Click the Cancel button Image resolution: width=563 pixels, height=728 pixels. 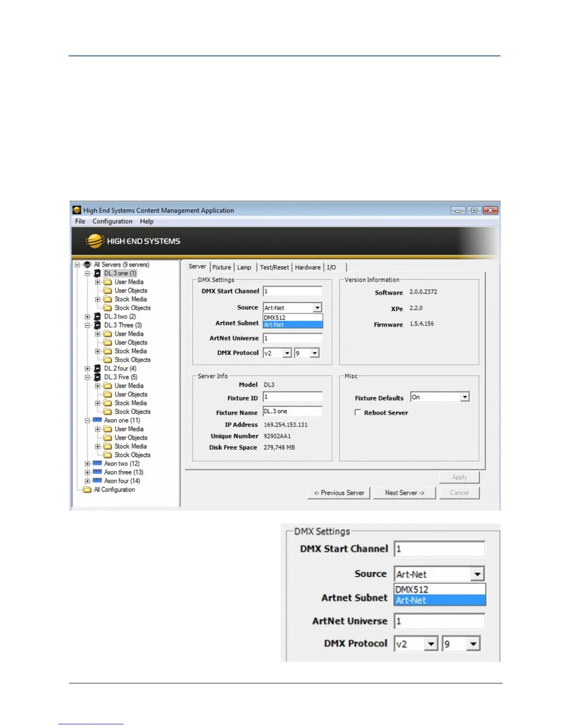460,493
